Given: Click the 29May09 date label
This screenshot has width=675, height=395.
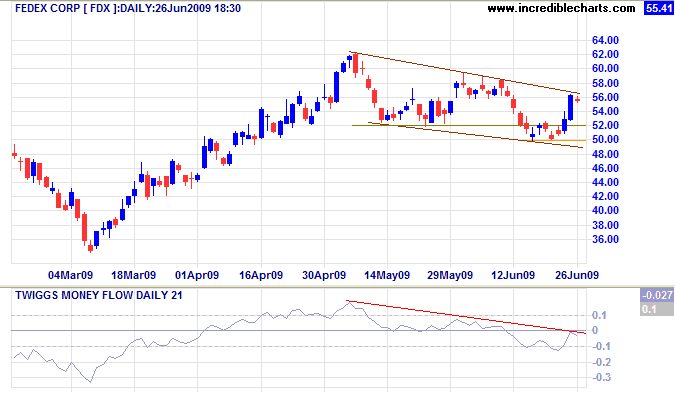Looking at the screenshot, I should pyautogui.click(x=450, y=275).
